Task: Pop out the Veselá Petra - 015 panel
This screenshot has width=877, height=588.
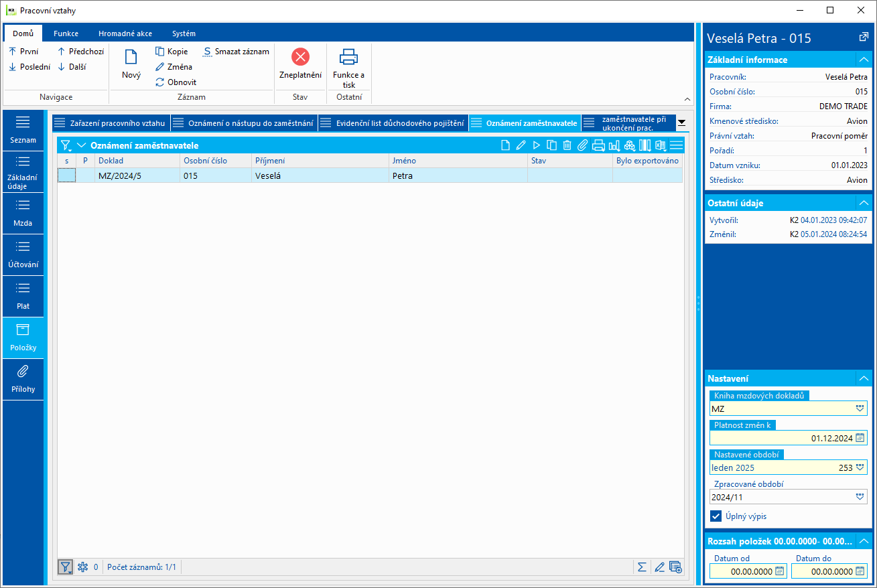Action: tap(864, 38)
